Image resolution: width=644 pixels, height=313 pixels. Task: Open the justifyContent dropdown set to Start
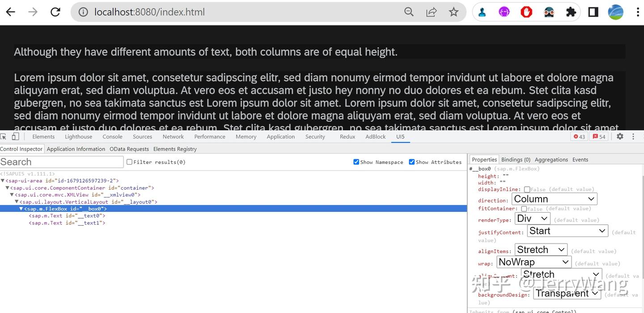pos(568,231)
